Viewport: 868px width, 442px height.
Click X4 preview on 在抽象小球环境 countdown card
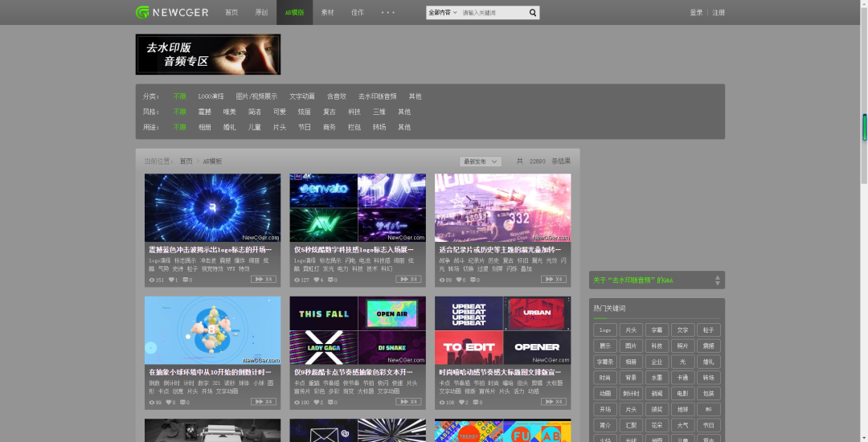pyautogui.click(x=263, y=402)
